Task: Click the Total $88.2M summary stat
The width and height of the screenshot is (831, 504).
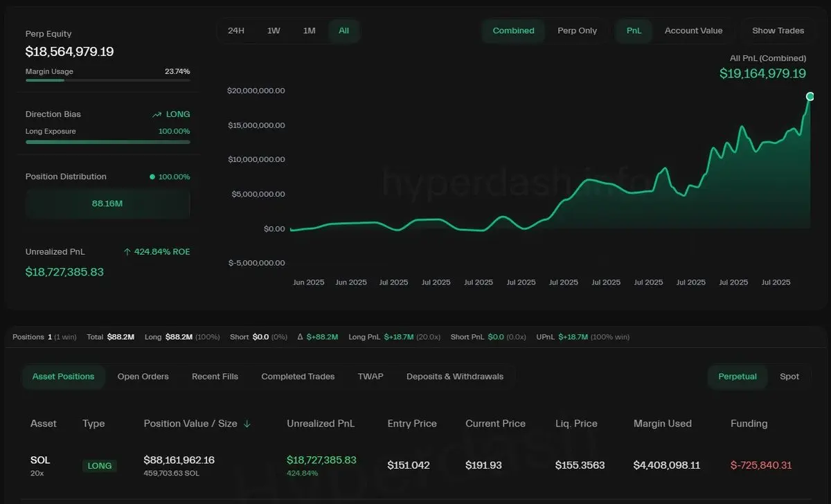Action: 111,337
